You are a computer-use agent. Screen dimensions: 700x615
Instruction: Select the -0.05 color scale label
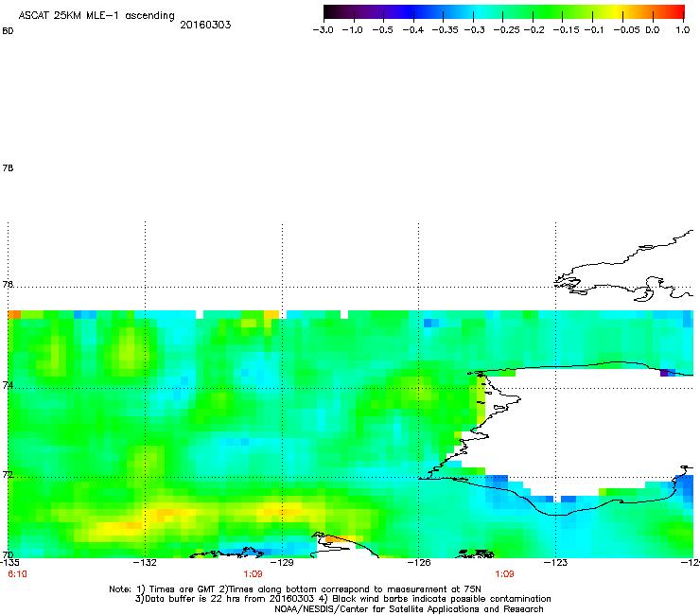tap(626, 30)
